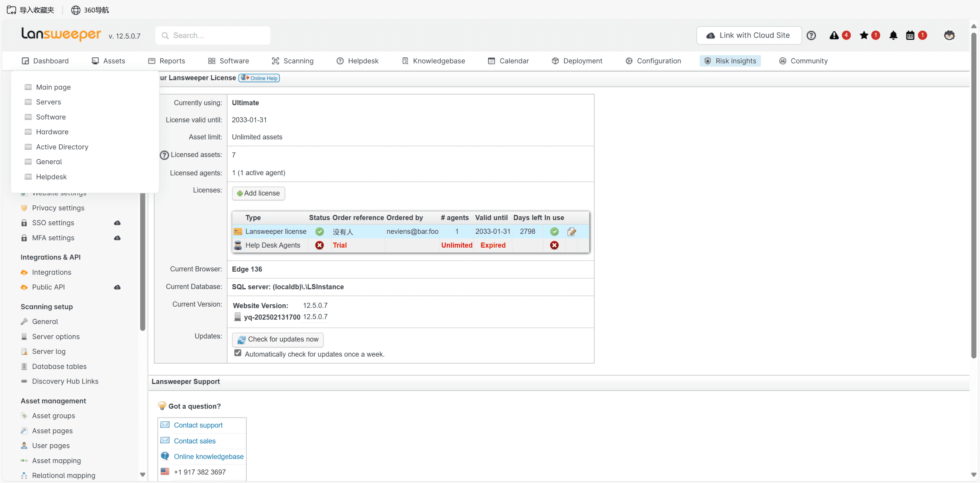Screen dimensions: 980x483
Task: Click the Add license button
Action: pyautogui.click(x=258, y=193)
